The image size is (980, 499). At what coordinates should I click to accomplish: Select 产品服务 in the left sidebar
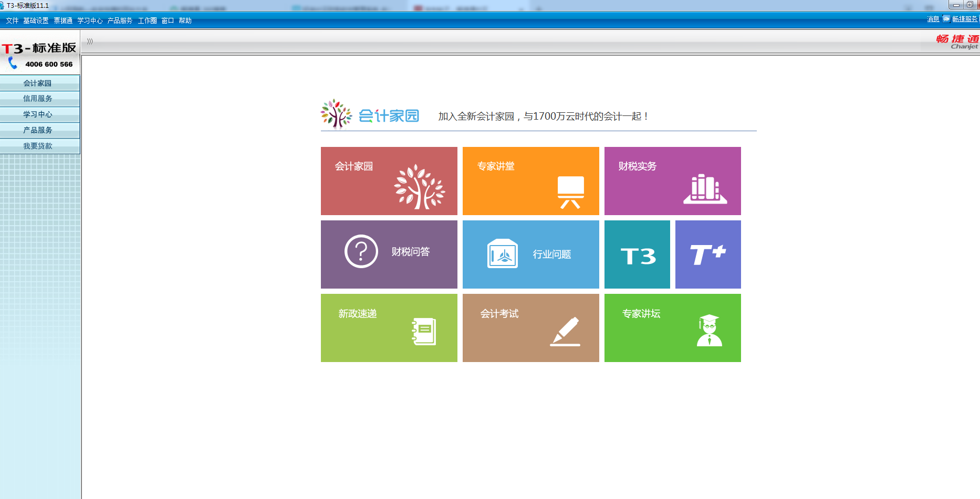(40, 130)
